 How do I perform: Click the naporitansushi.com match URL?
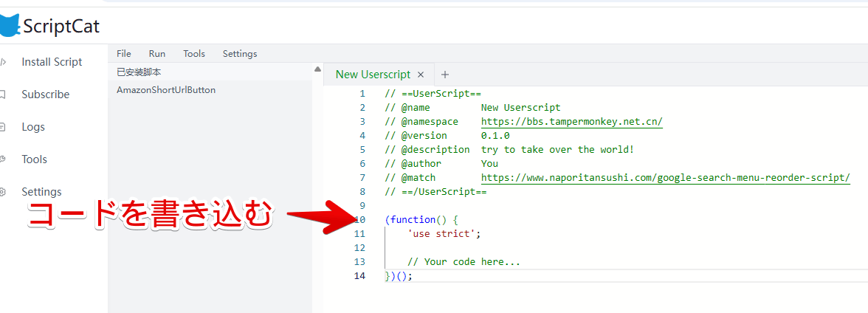(x=666, y=178)
